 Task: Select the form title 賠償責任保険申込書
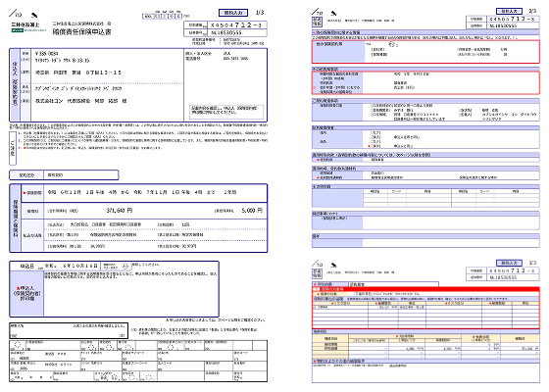[x=81, y=31]
